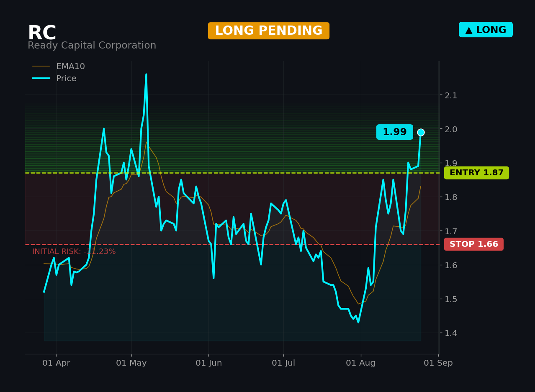The height and width of the screenshot is (392, 535).
Task: Click the EMA10 legend line swatch
Action: (x=41, y=67)
